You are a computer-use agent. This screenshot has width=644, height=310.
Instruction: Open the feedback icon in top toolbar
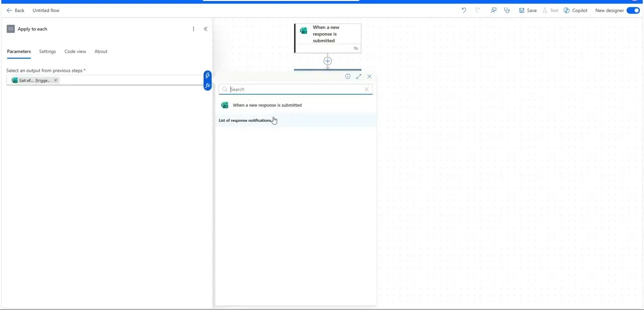point(494,10)
